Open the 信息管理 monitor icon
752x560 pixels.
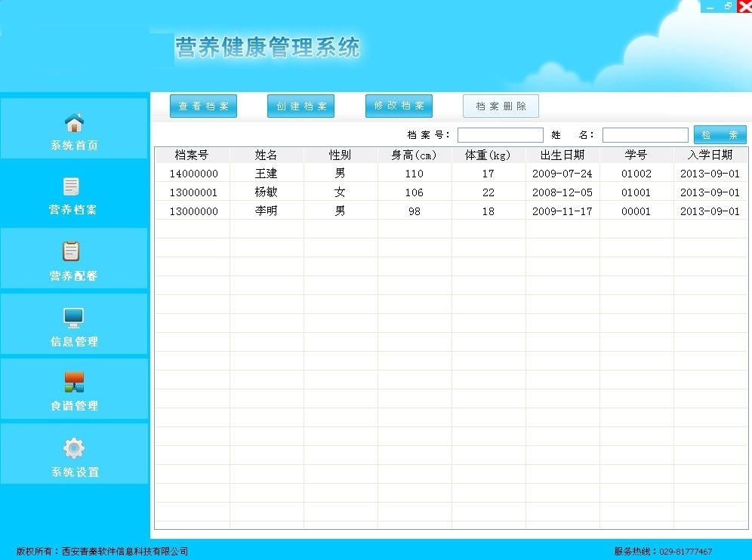(x=73, y=318)
